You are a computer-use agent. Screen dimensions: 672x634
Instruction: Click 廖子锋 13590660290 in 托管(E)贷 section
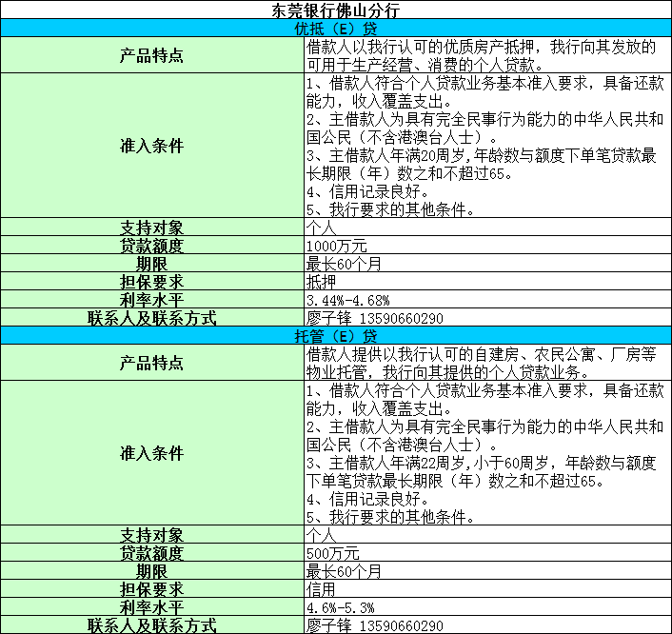(487, 624)
